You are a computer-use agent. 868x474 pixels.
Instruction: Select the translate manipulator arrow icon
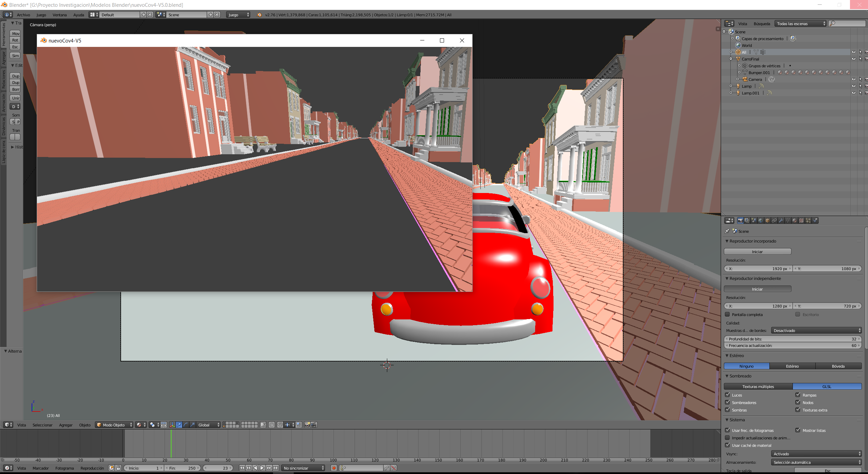click(179, 425)
